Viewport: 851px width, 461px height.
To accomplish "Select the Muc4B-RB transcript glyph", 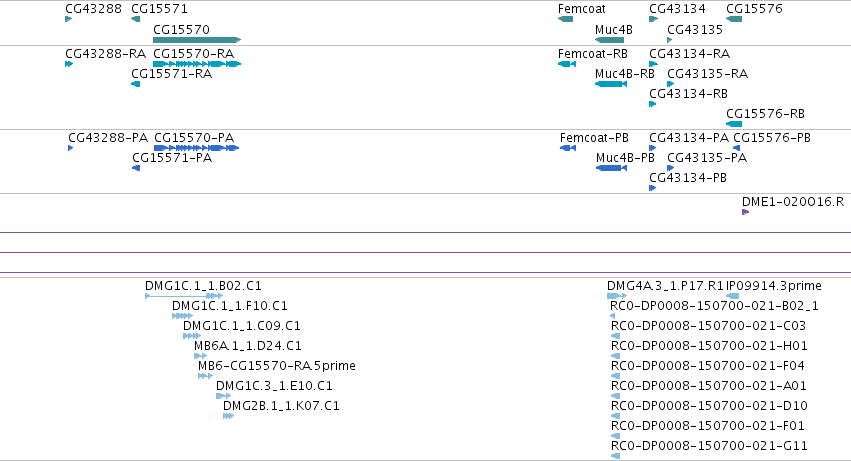I will (611, 84).
